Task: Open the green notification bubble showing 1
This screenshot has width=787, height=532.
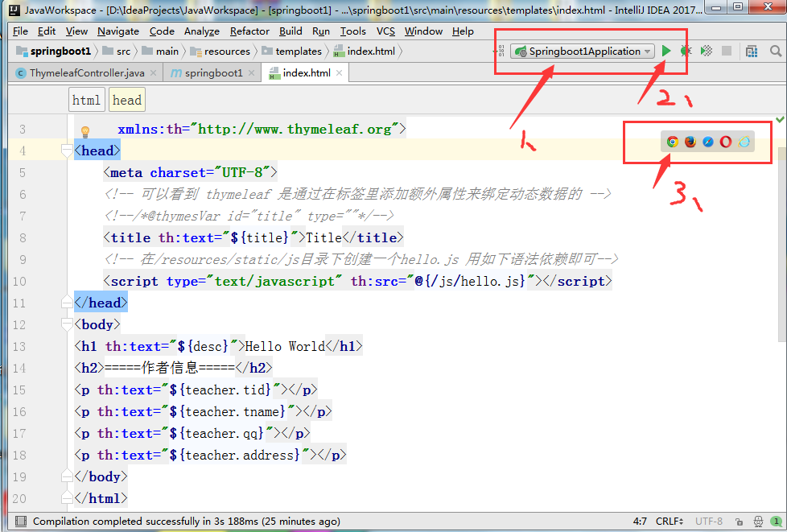Action: [x=777, y=522]
